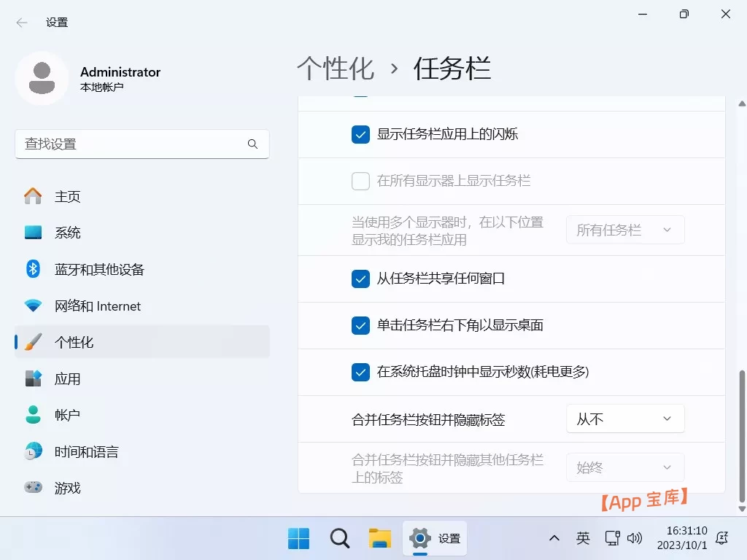
Task: Select the 蓝牙和其他设备 Bluetooth icon
Action: [32, 269]
